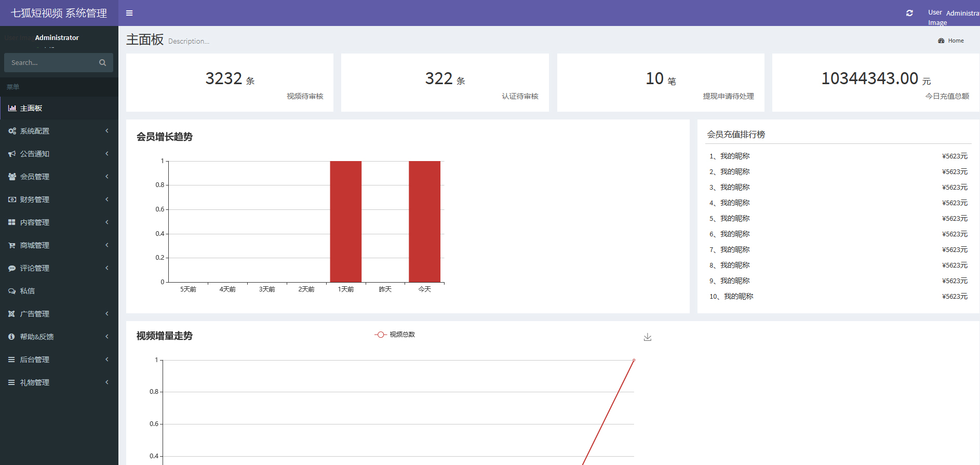Screen dimensions: 980x465
Task: Download the 视频增量走势 chart image
Action: click(x=647, y=337)
